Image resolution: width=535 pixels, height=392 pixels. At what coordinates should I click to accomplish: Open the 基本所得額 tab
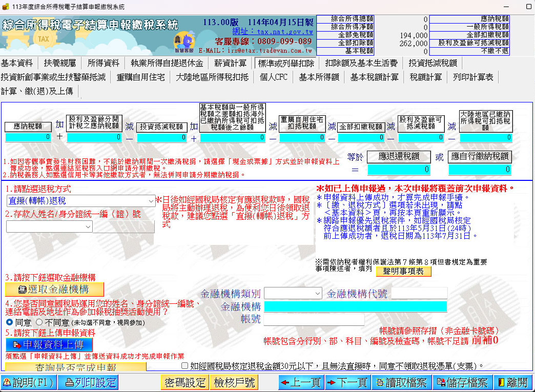coord(319,77)
